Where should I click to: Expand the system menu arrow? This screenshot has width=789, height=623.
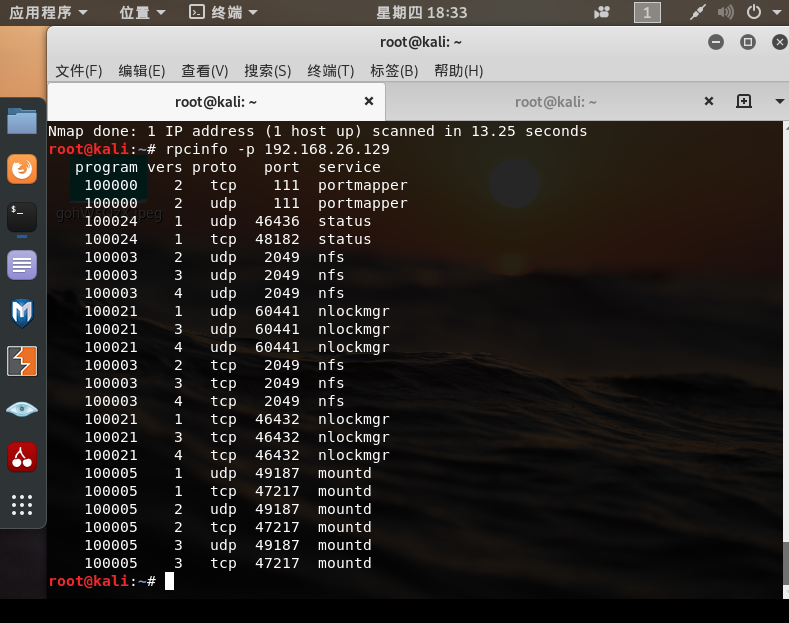[x=778, y=12]
